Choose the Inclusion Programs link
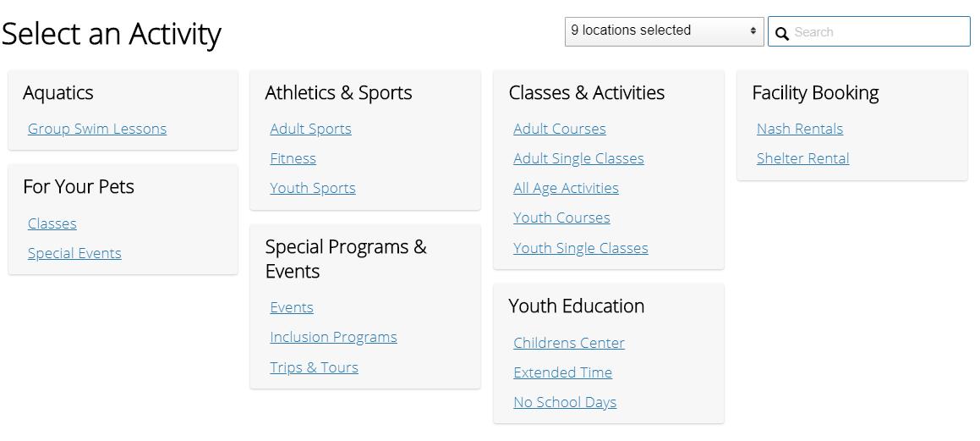Screen dimensions: 980x441 click(x=334, y=337)
